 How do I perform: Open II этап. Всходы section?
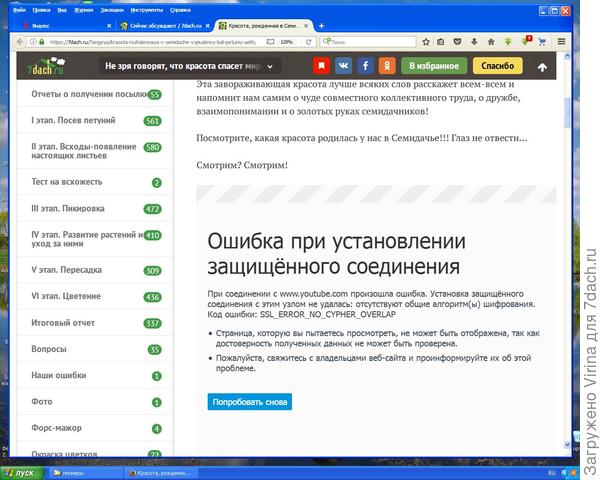pos(95,151)
